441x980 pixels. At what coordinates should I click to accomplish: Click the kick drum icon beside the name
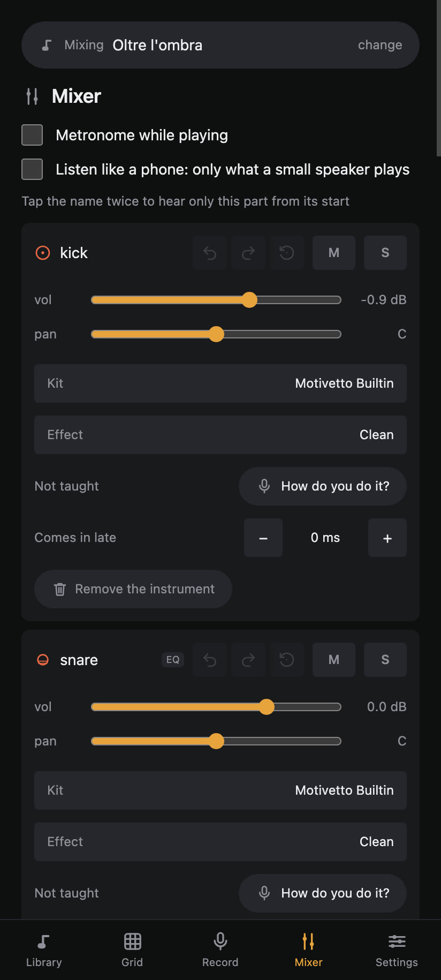click(43, 253)
